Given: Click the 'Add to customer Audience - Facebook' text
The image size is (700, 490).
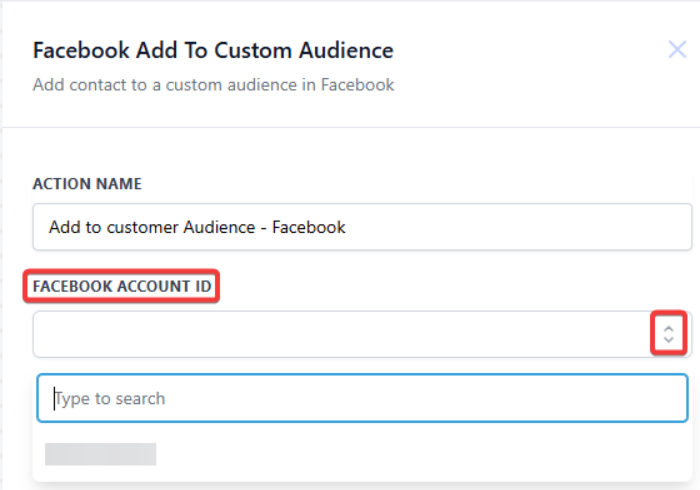Looking at the screenshot, I should 197,227.
